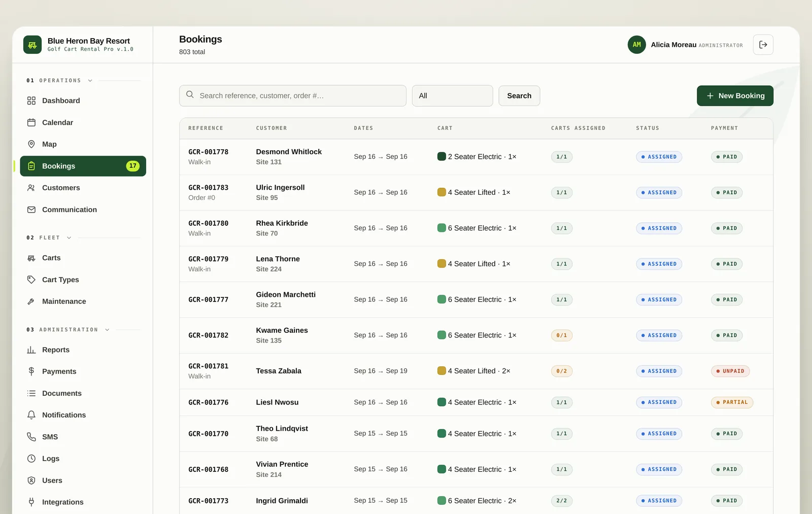Screen dimensions: 812x514
Task: Open Cart Types page
Action: pyautogui.click(x=83, y=280)
